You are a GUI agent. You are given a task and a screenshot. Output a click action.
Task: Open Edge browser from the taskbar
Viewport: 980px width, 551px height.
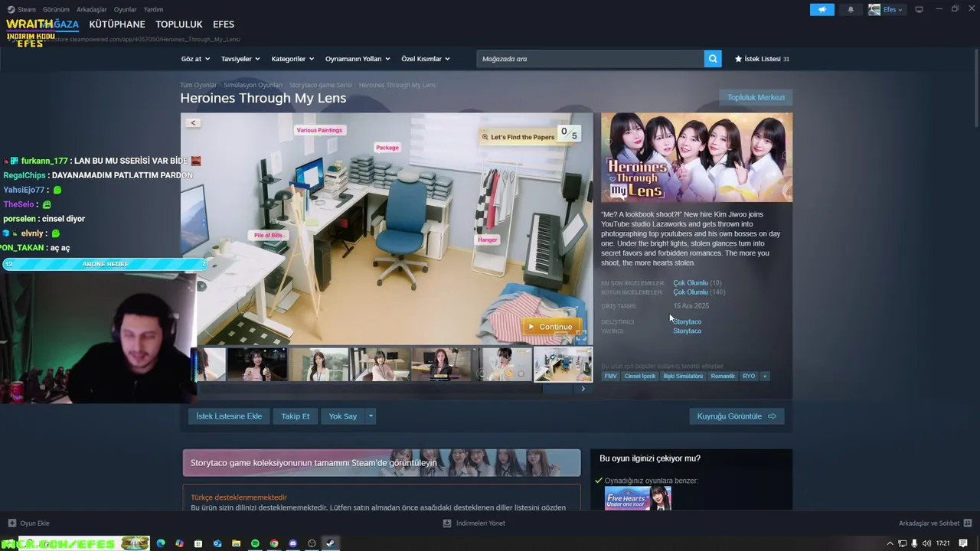click(x=161, y=543)
